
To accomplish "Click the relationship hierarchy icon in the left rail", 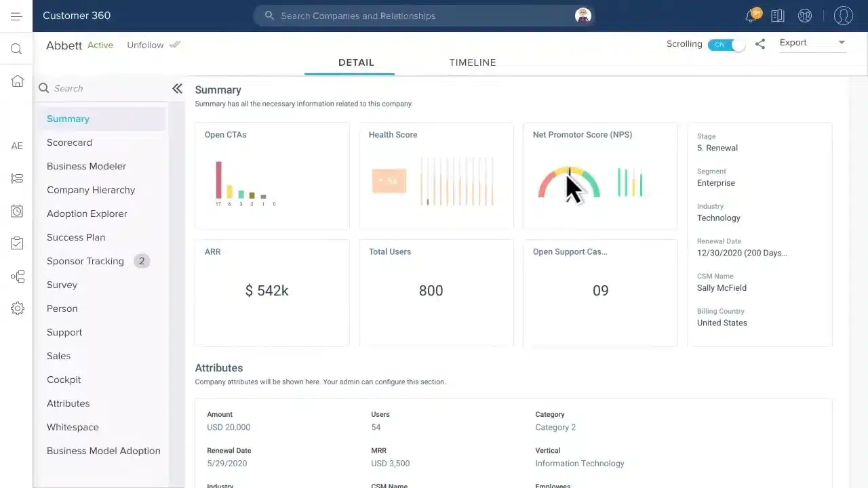I will [x=16, y=276].
